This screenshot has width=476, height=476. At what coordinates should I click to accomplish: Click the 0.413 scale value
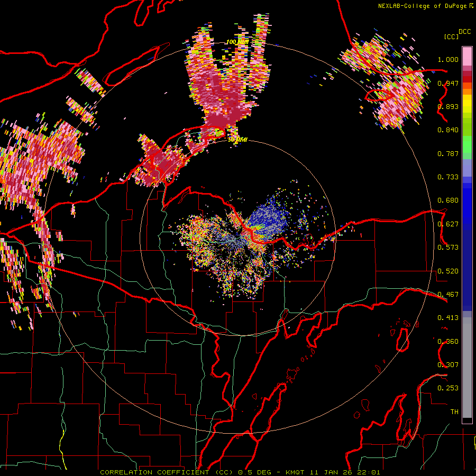[448, 318]
